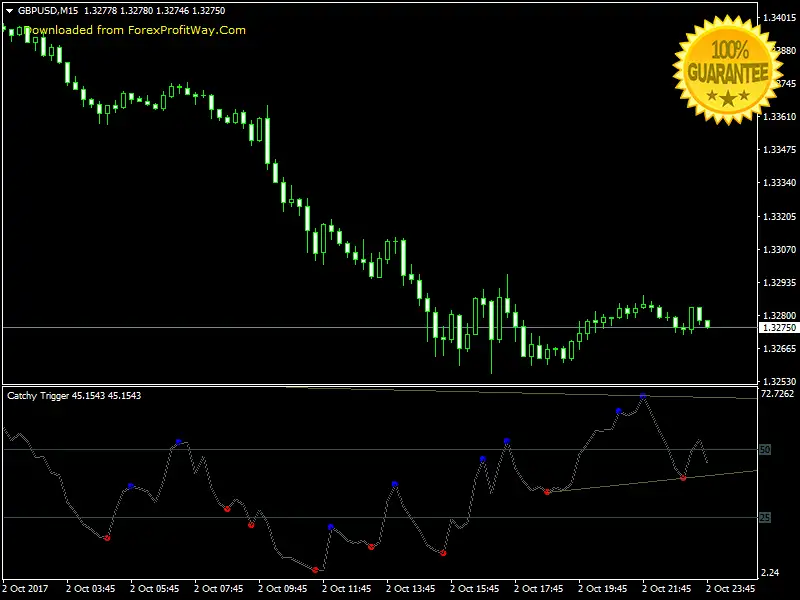Click the 2 Oct 23:45 time label

tap(731, 589)
